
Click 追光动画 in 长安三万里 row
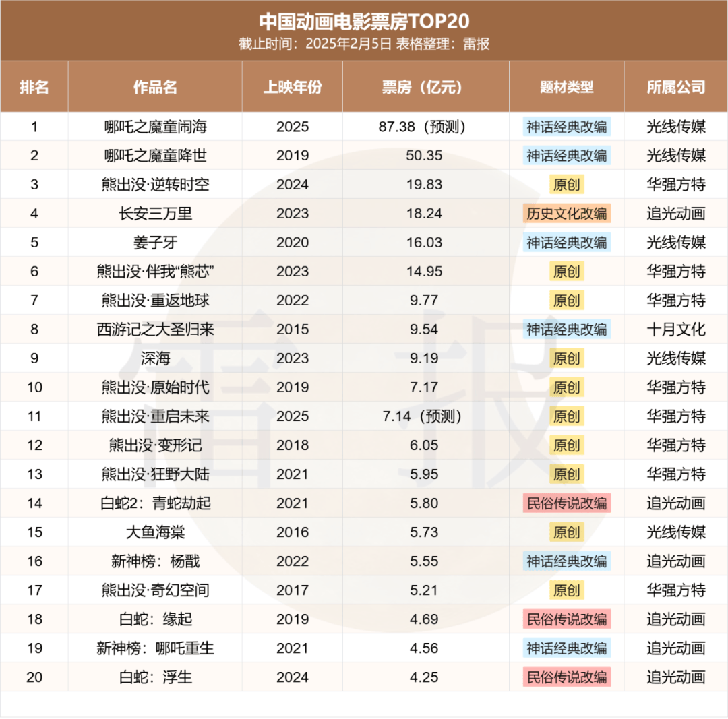click(676, 214)
